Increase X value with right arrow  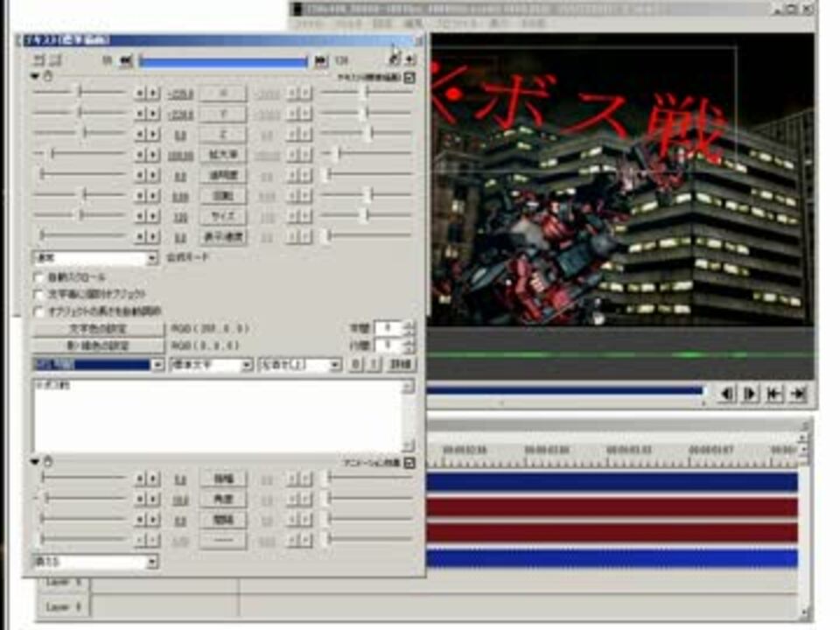coord(153,94)
